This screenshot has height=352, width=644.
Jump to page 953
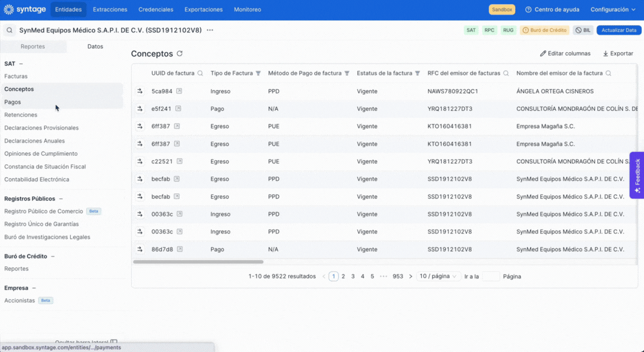398,276
